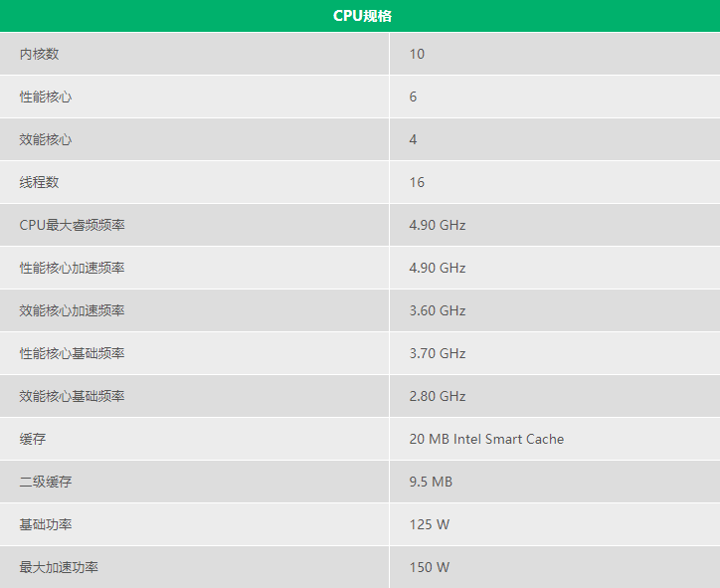Click the 基础功率 value 125 W
Image resolution: width=720 pixels, height=588 pixels.
tap(430, 524)
